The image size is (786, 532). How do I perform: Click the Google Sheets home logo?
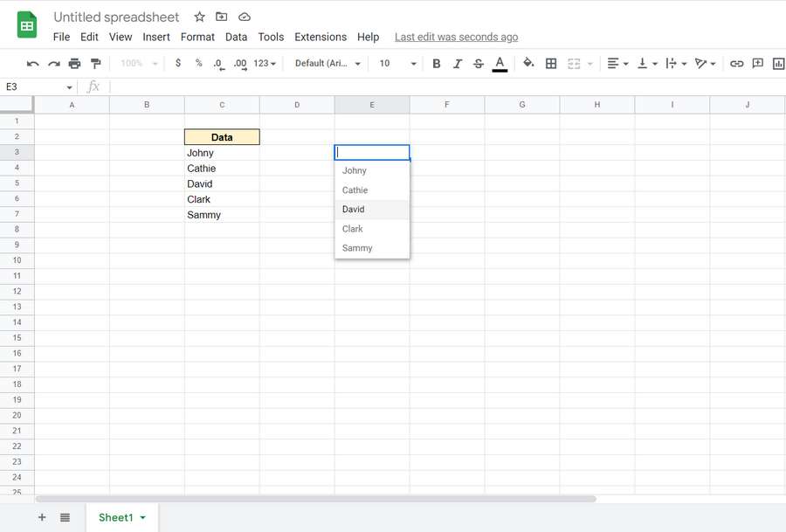27,24
